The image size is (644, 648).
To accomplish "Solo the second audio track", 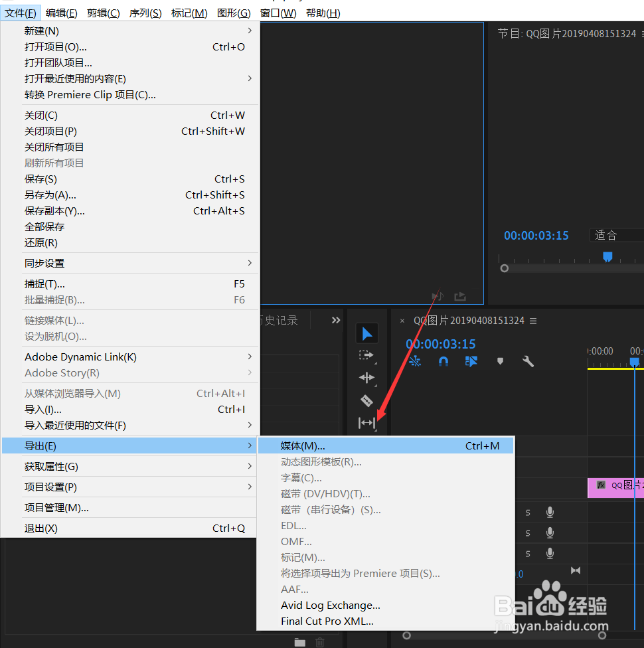I will click(x=527, y=533).
